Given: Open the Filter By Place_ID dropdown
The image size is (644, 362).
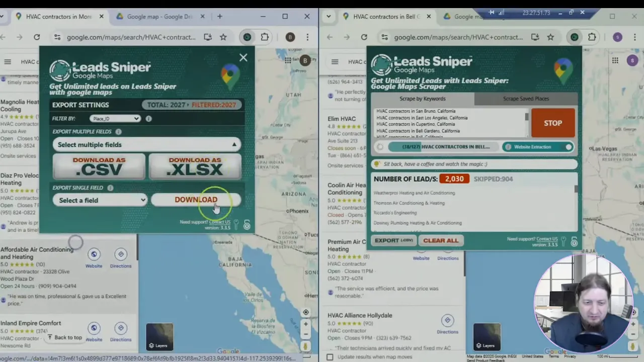Looking at the screenshot, I should (x=115, y=119).
